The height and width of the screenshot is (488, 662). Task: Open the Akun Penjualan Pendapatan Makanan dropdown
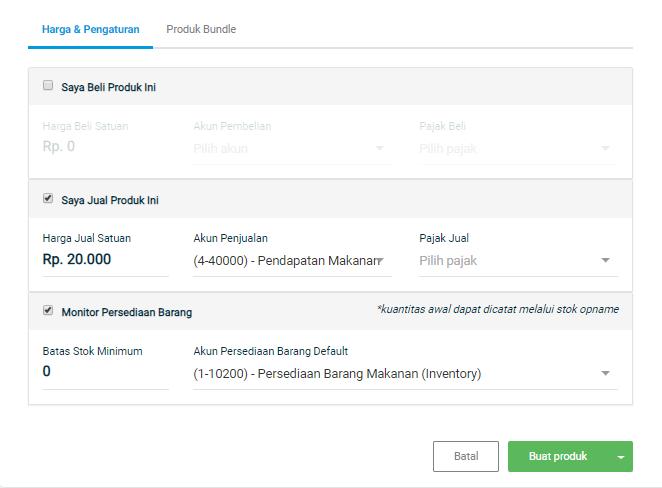click(x=292, y=261)
